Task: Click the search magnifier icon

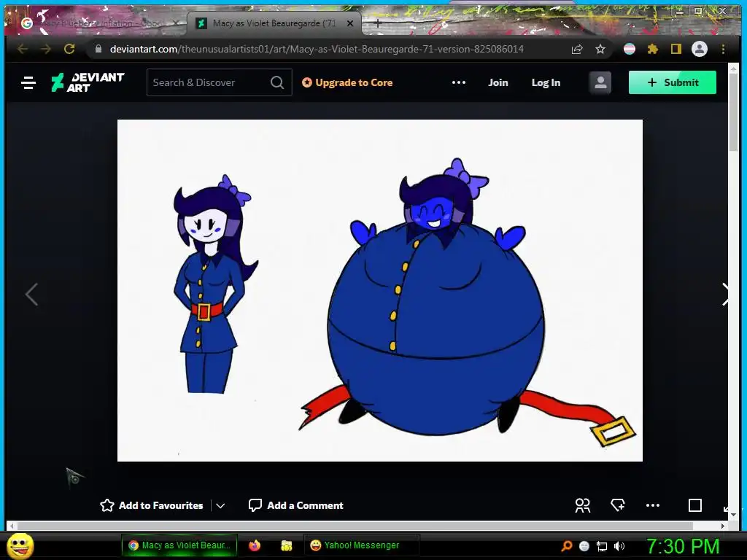Action: point(277,82)
